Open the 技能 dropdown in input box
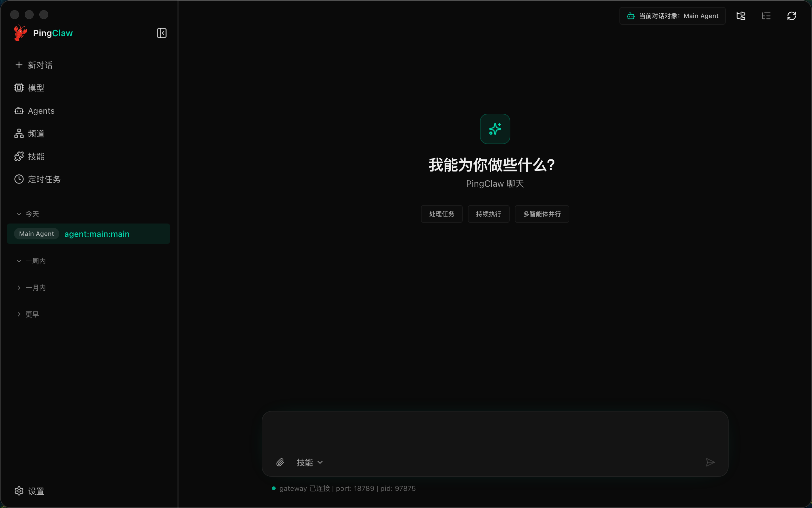Viewport: 812px width, 508px height. click(310, 462)
